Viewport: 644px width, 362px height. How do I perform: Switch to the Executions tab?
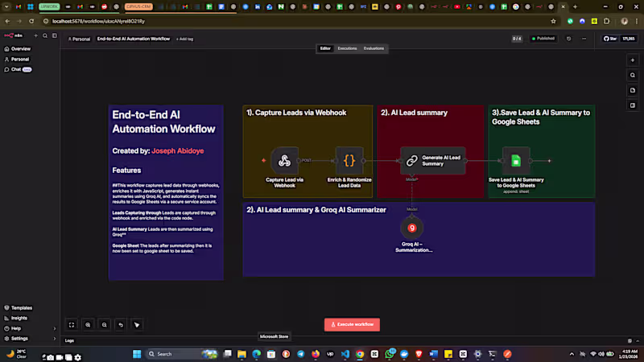click(347, 48)
